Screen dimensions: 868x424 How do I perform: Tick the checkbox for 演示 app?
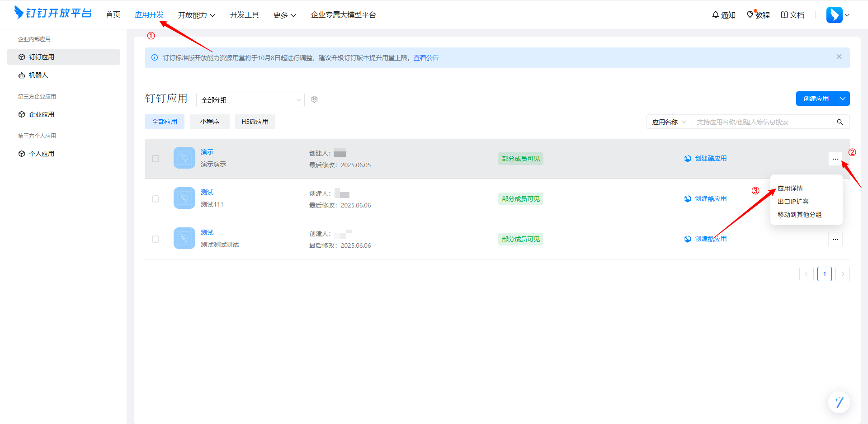point(156,159)
